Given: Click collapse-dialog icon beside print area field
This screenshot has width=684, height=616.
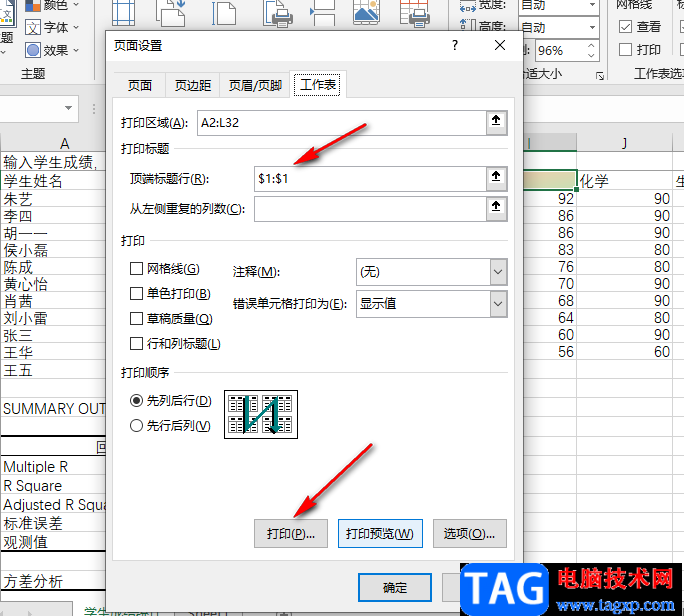Looking at the screenshot, I should (496, 121).
